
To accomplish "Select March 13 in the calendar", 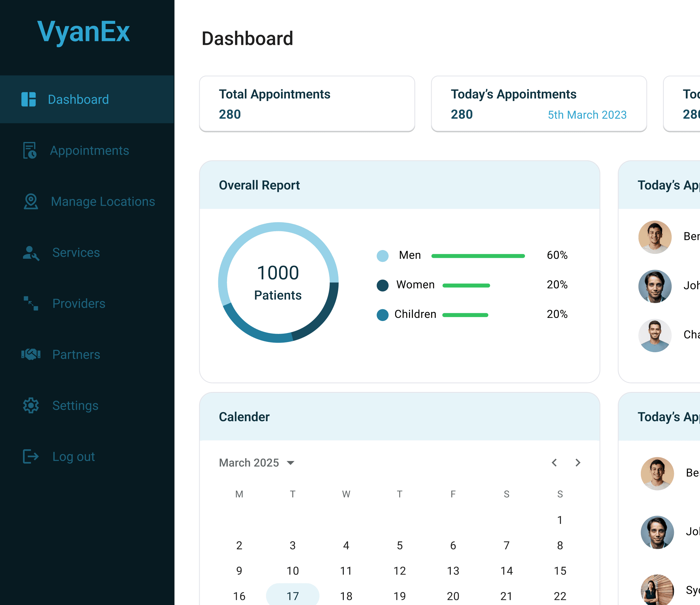I will point(453,571).
